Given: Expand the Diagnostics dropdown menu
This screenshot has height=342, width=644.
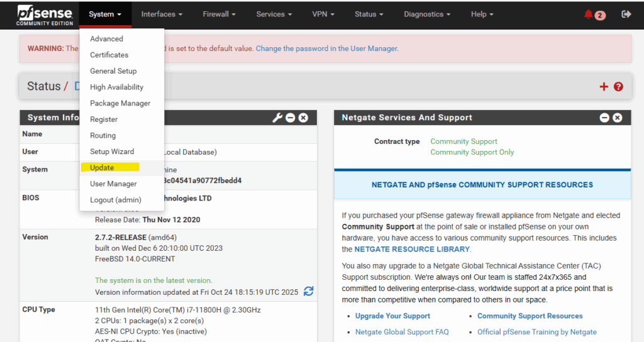Looking at the screenshot, I should coord(428,14).
